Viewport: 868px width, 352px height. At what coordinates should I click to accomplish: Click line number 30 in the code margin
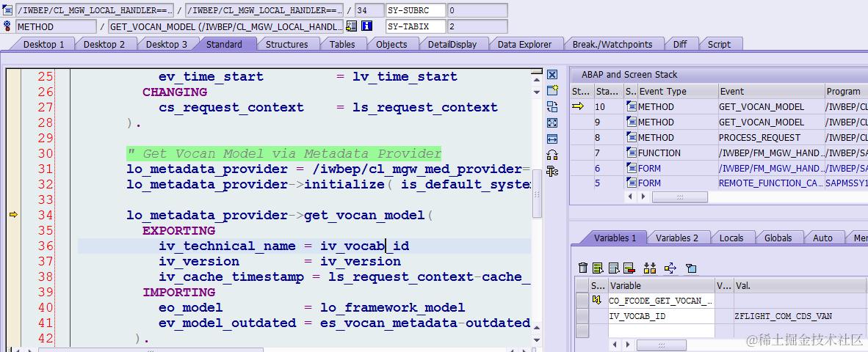46,153
